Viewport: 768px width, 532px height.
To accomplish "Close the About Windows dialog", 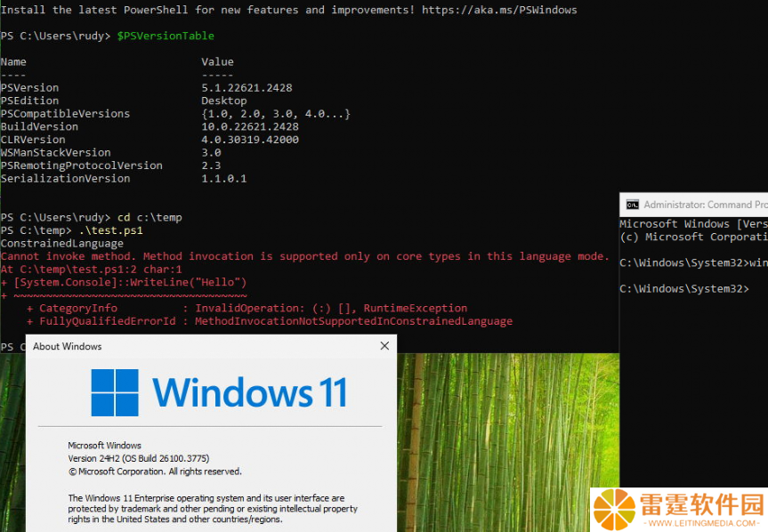I will point(384,346).
